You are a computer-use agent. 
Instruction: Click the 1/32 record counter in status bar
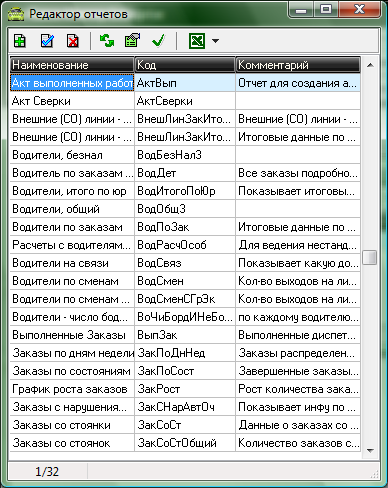[x=47, y=471]
